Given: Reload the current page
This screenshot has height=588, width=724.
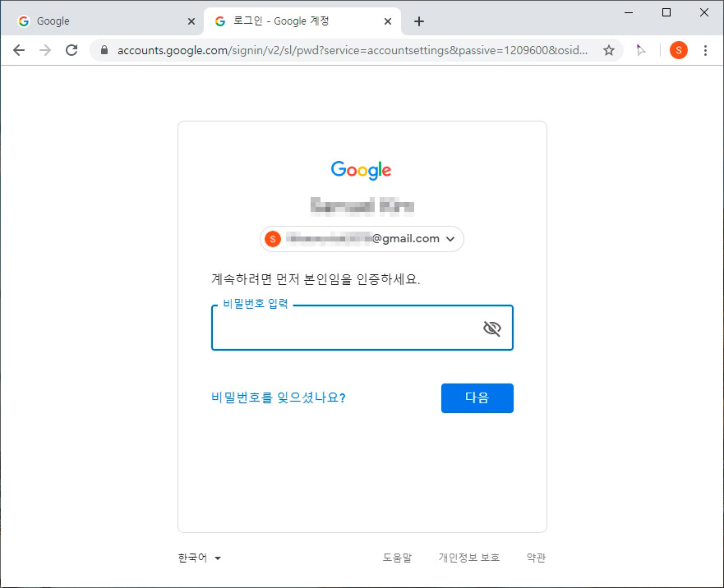Looking at the screenshot, I should tap(71, 50).
